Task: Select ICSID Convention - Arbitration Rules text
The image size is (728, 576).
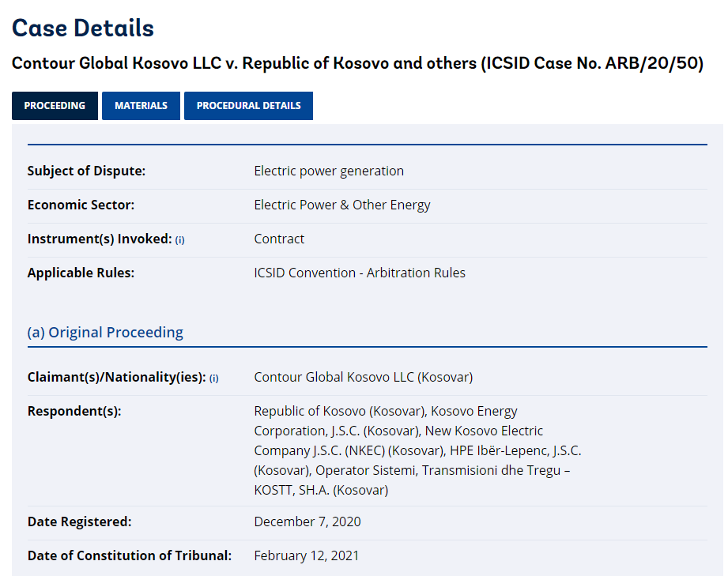Action: pos(360,273)
